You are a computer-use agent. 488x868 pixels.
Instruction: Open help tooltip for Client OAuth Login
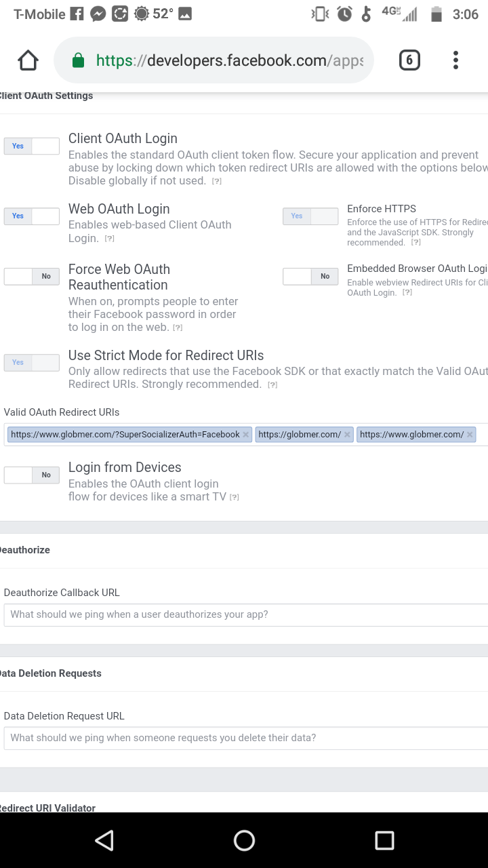tap(216, 182)
